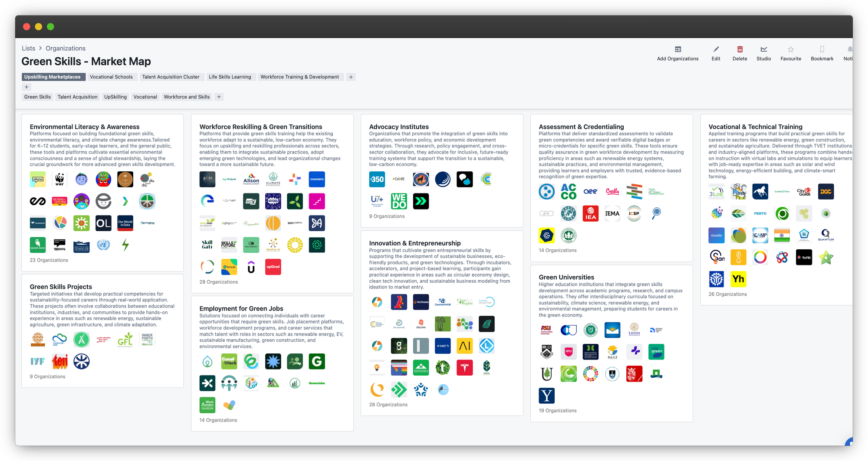Choose the Vocational tag

[x=145, y=97]
